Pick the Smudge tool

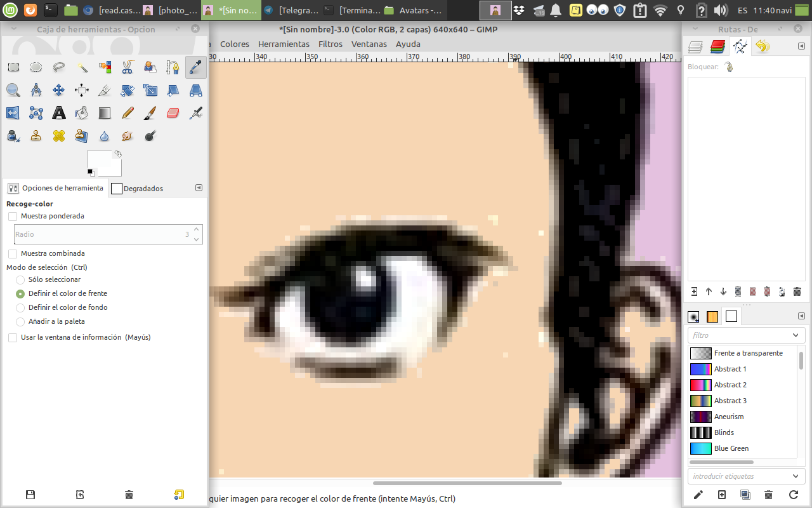128,136
